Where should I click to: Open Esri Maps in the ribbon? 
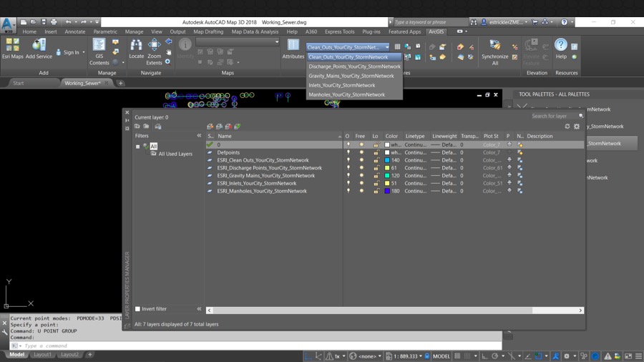(13, 49)
